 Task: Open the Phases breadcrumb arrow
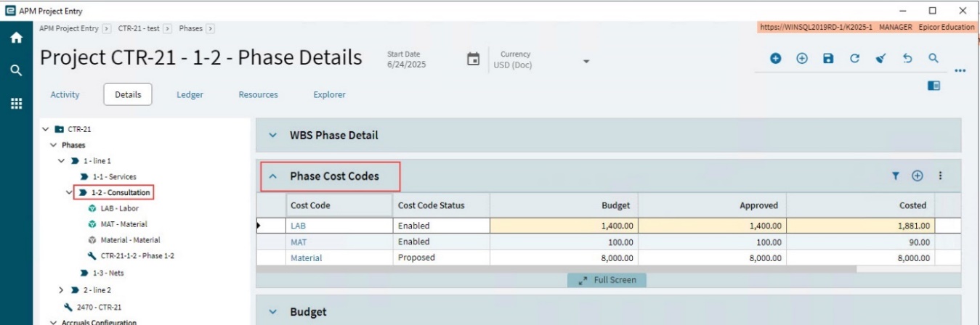tap(210, 28)
